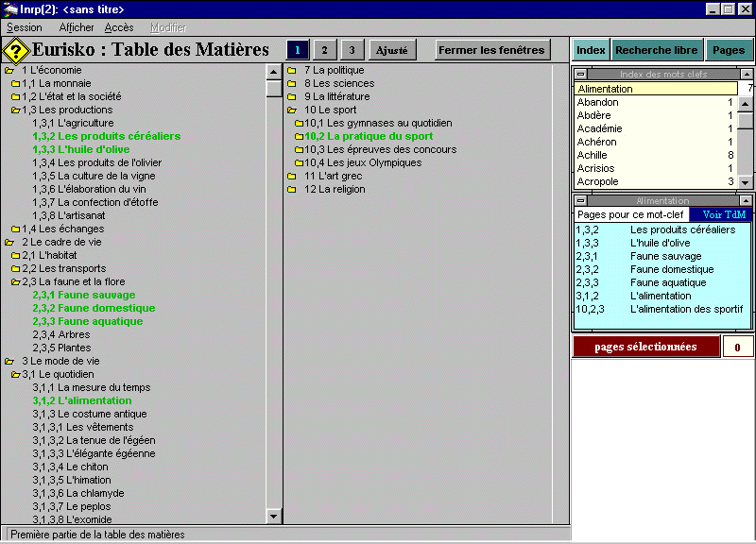The image size is (756, 544).
Task: Click open folder icon beside 3 Le mode de vie
Action: coord(9,362)
